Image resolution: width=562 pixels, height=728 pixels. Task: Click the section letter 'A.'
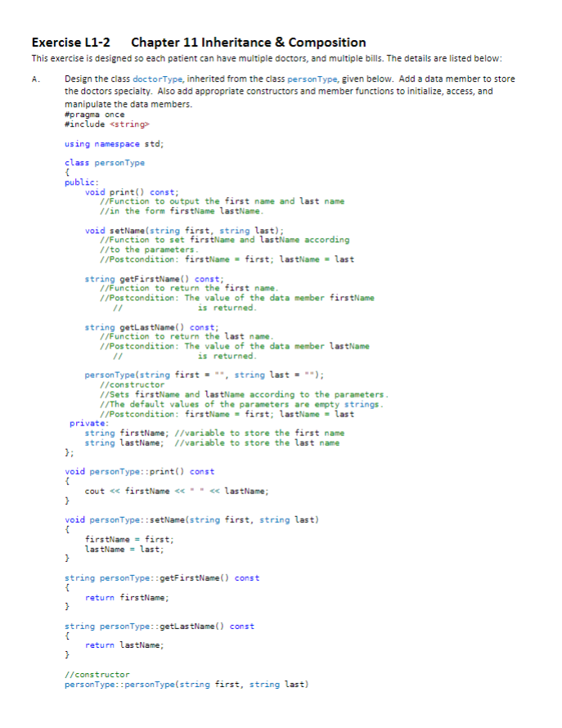pos(36,79)
